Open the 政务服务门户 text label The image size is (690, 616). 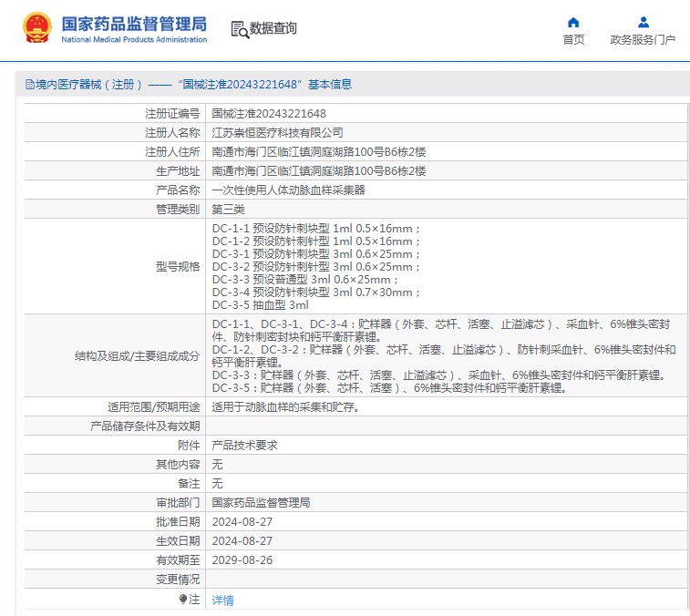click(643, 40)
